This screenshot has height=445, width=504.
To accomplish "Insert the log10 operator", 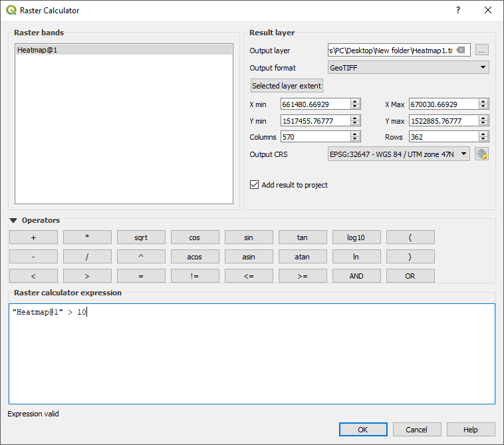I will pos(356,237).
